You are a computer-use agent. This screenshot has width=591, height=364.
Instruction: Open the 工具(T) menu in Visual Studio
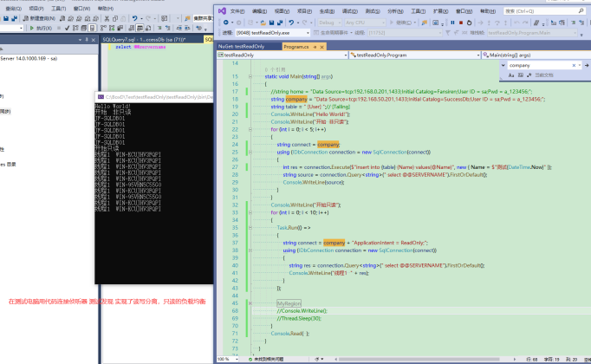click(419, 12)
